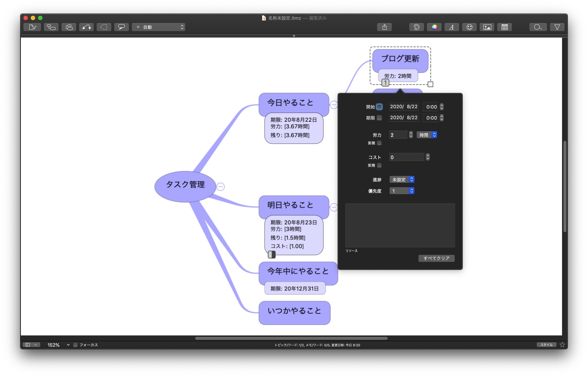588x376 pixels.
Task: Open the 進捗 progress dropdown showing 未設定
Action: (402, 180)
